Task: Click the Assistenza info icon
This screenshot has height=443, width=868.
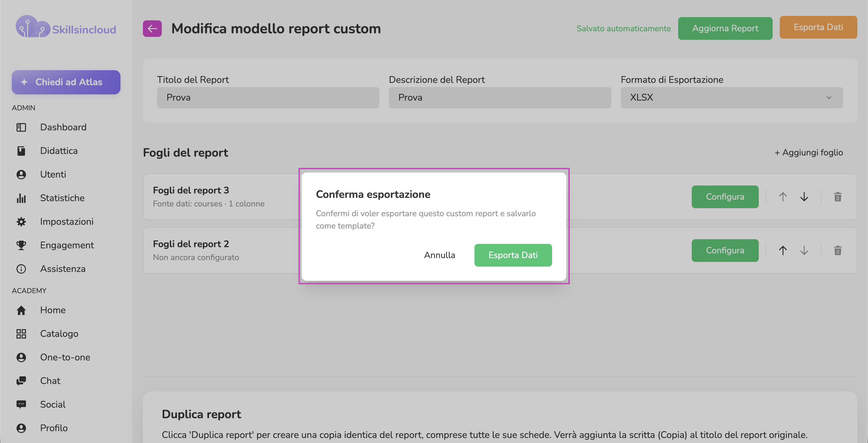Action: tap(21, 269)
